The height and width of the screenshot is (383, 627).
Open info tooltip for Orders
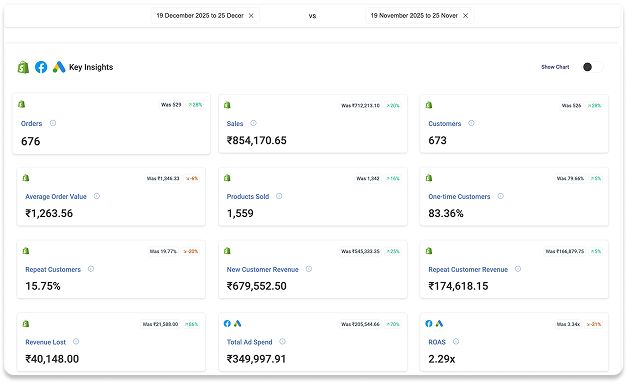(x=53, y=123)
